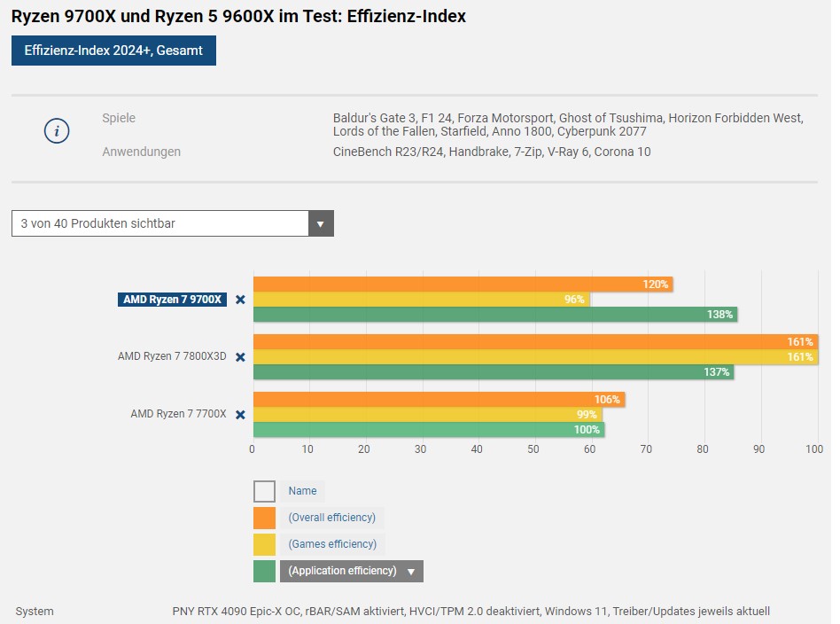Click the 99% yellow bar of Ryzen 7 7700X
840x624 pixels.
click(427, 415)
